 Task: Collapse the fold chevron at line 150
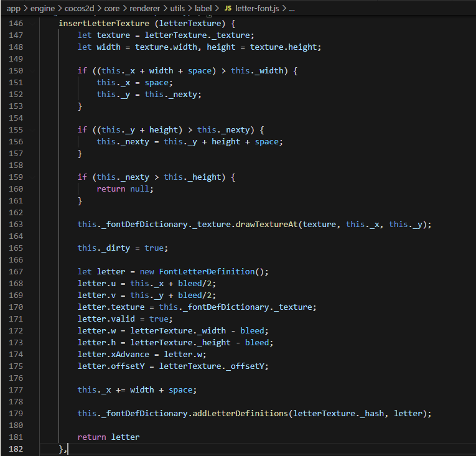[x=33, y=71]
